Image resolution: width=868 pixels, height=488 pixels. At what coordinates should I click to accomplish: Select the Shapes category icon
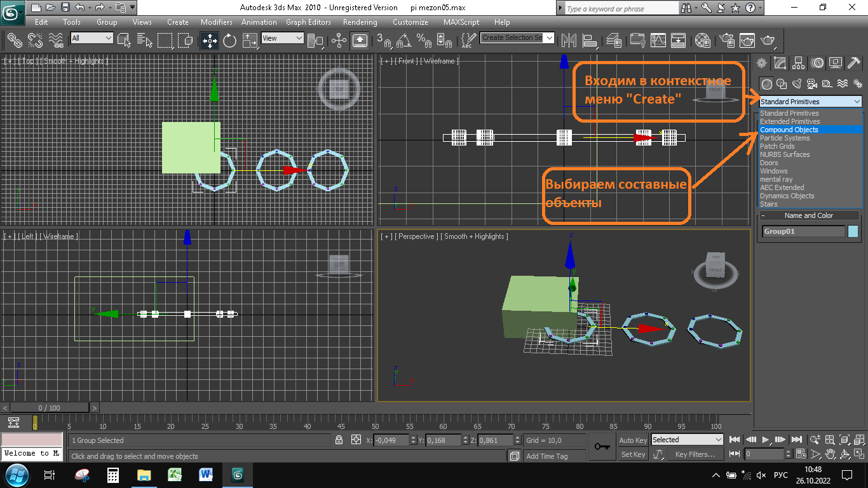coord(782,84)
